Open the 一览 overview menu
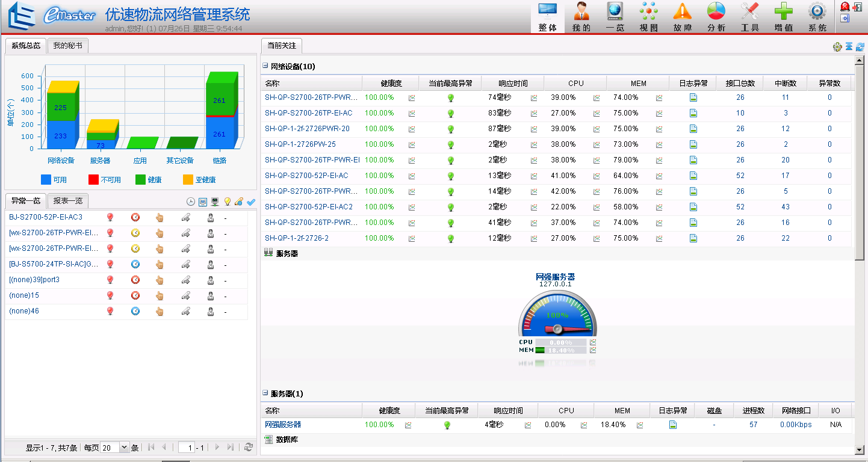Screen dimensions: 868x462 pyautogui.click(x=615, y=17)
